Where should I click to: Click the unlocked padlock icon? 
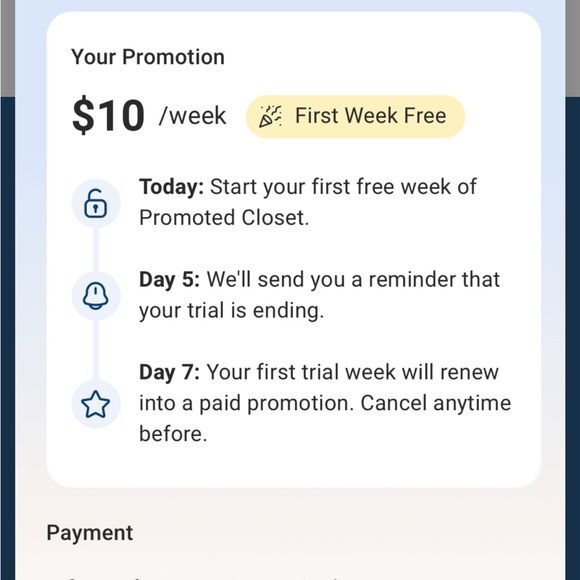pos(95,203)
